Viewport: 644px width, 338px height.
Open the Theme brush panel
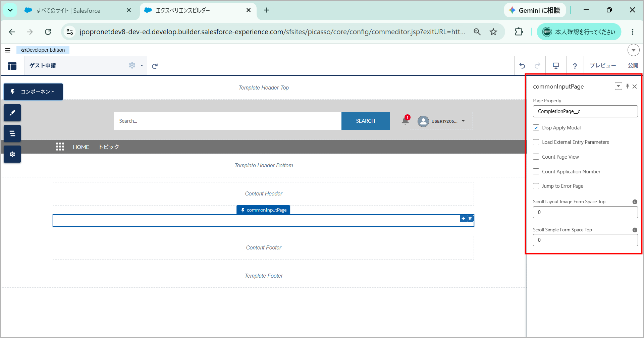pyautogui.click(x=12, y=113)
